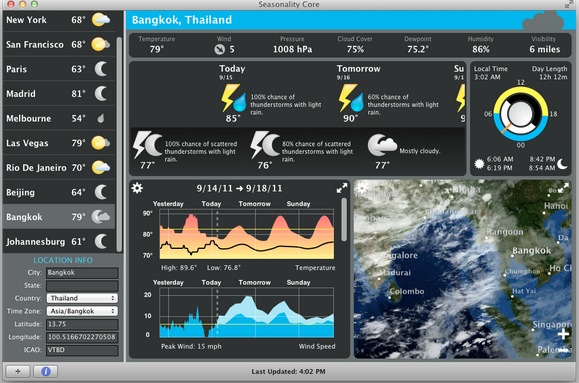Image resolution: width=579 pixels, height=383 pixels.
Task: Click the day length sun clock dial
Action: click(521, 114)
